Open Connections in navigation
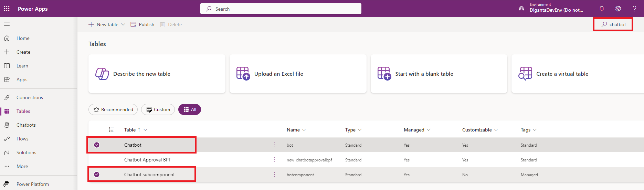Screen dimensions: 644x190 [x=30, y=97]
